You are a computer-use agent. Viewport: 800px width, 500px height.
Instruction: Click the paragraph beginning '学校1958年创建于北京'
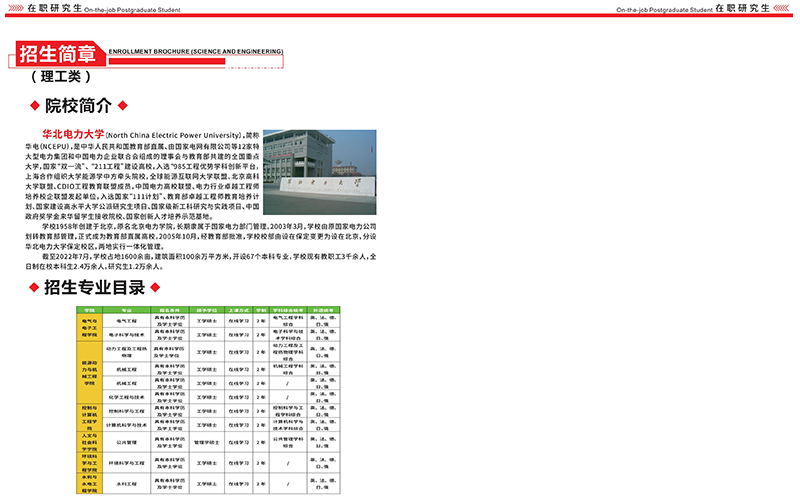pyautogui.click(x=201, y=236)
